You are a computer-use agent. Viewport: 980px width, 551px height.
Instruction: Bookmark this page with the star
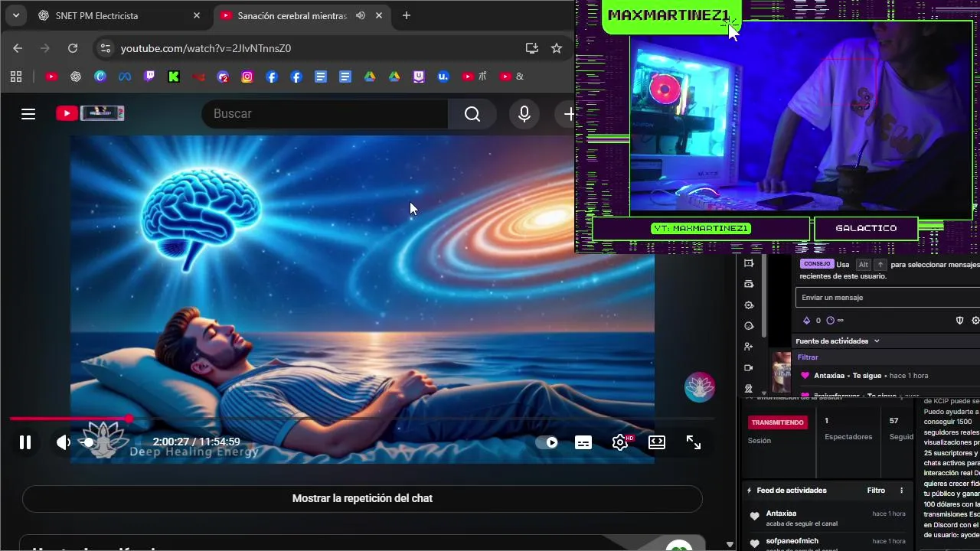click(557, 48)
